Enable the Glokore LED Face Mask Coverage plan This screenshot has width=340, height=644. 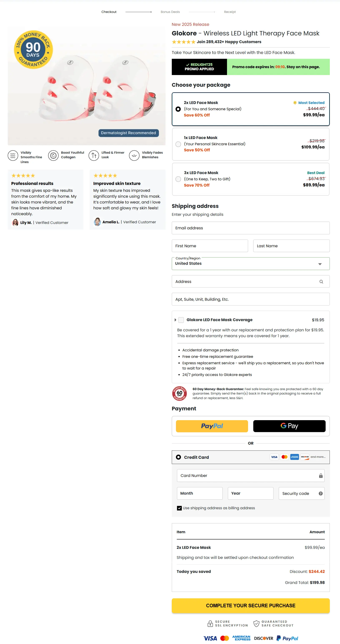181,320
